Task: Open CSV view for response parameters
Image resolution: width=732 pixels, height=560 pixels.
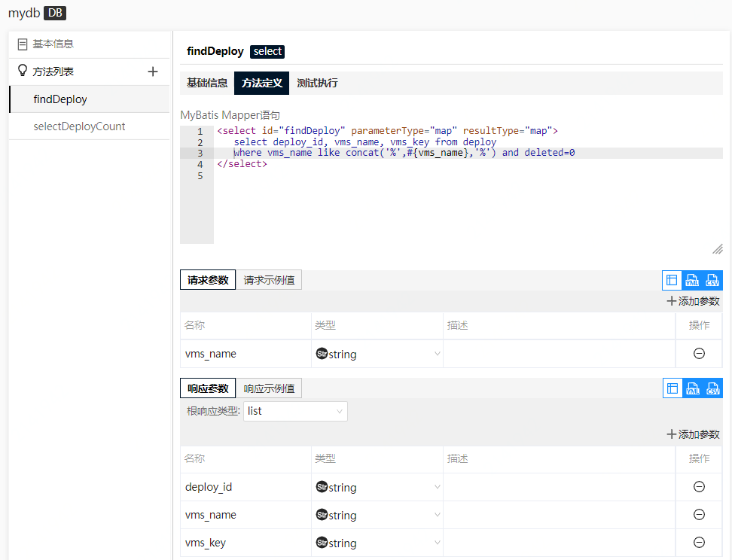Action: point(712,388)
